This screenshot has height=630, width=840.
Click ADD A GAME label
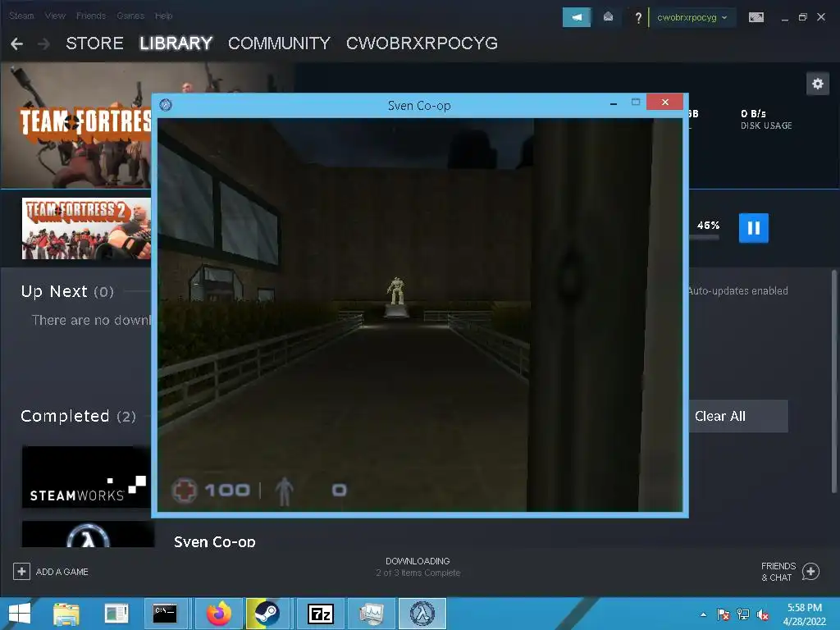[62, 572]
